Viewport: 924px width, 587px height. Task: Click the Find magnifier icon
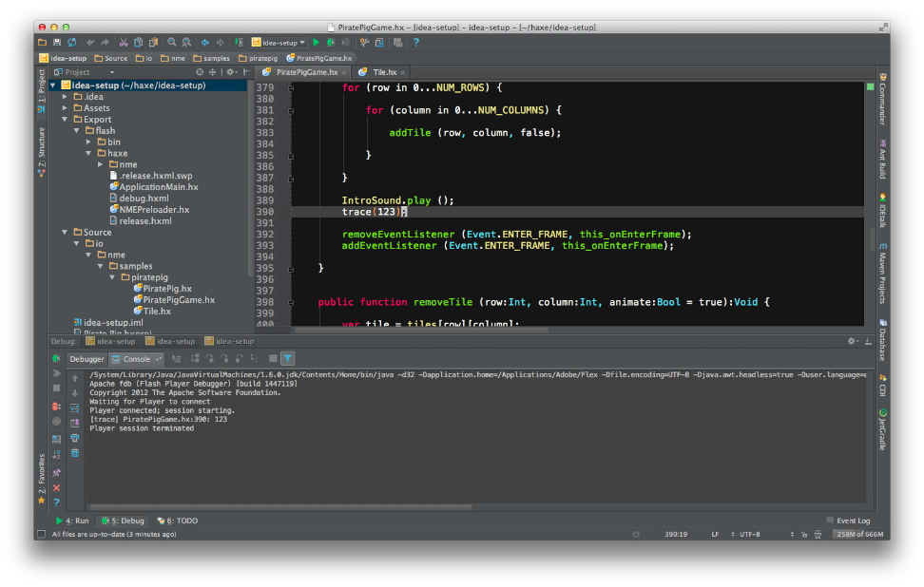tap(171, 43)
